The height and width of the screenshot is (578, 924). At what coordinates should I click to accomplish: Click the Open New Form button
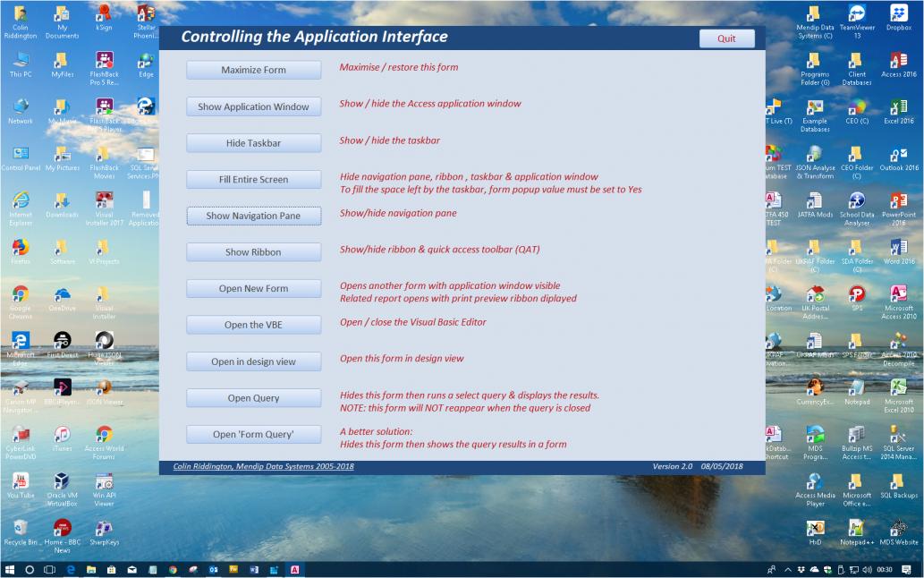click(x=253, y=289)
